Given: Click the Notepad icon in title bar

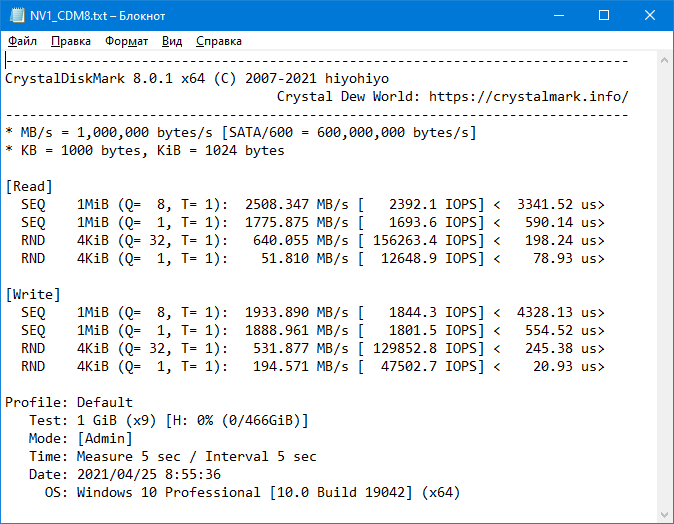Looking at the screenshot, I should tap(17, 15).
